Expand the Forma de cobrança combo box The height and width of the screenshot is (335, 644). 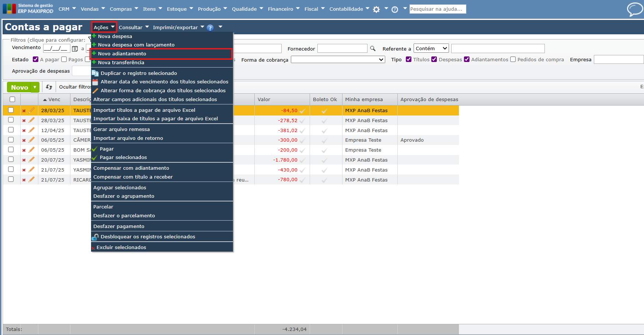pyautogui.click(x=338, y=60)
